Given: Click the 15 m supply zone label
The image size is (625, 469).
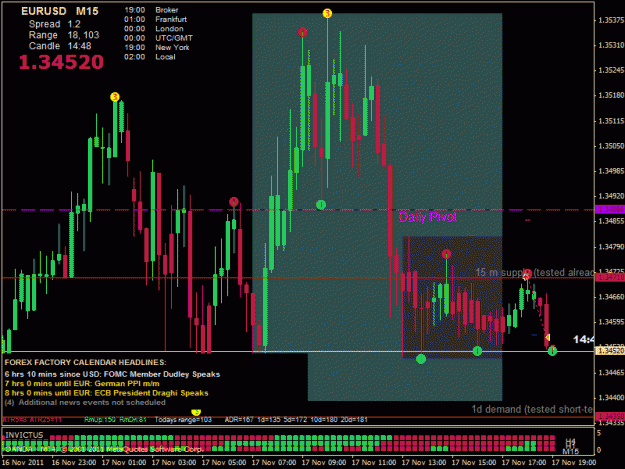Looking at the screenshot, I should (535, 273).
